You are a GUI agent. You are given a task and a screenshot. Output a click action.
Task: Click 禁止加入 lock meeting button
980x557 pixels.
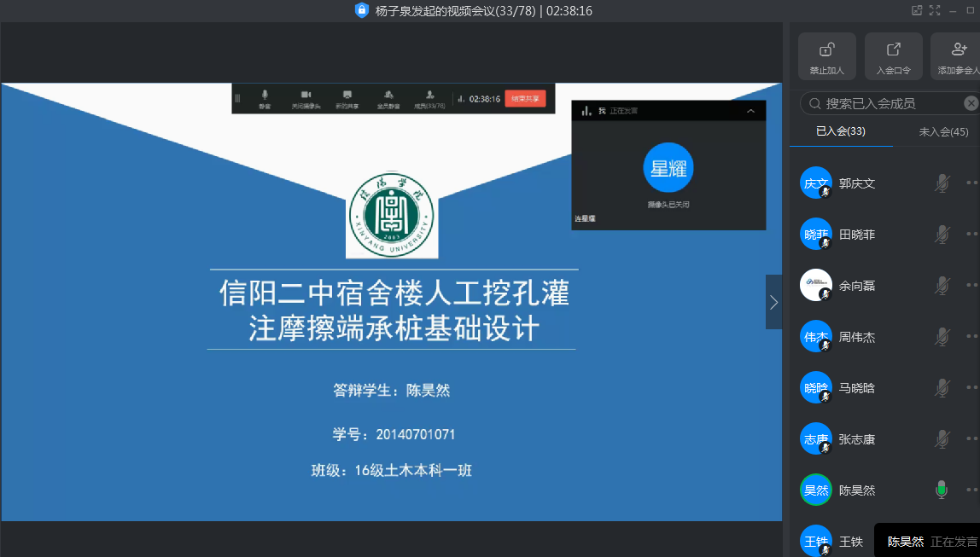click(x=826, y=56)
